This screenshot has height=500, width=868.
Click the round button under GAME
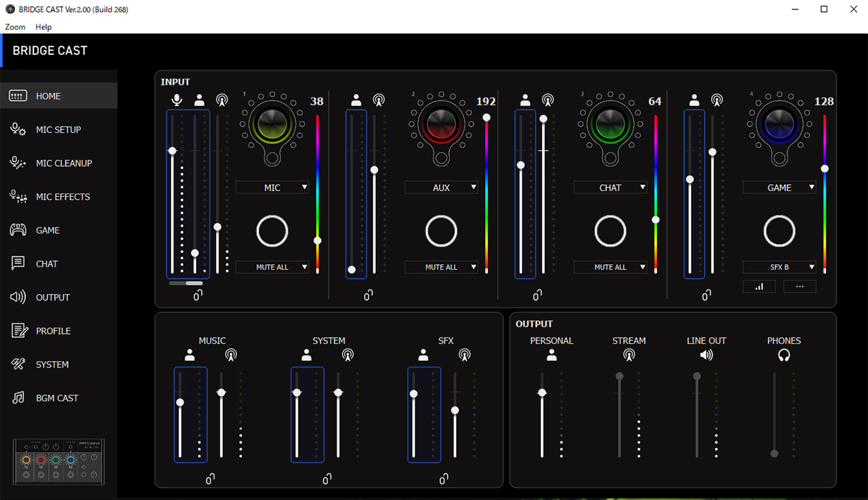click(779, 232)
